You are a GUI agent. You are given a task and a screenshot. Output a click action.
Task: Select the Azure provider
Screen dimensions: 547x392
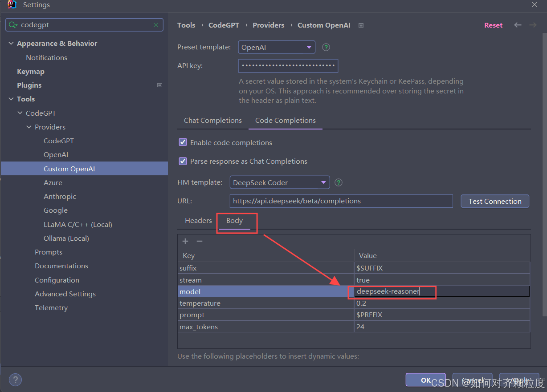click(53, 182)
